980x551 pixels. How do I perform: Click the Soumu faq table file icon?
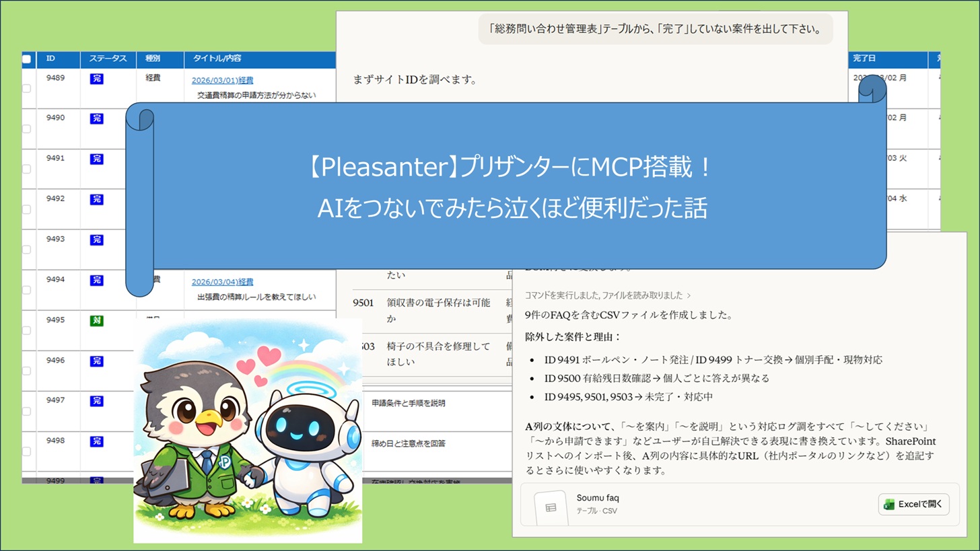551,507
